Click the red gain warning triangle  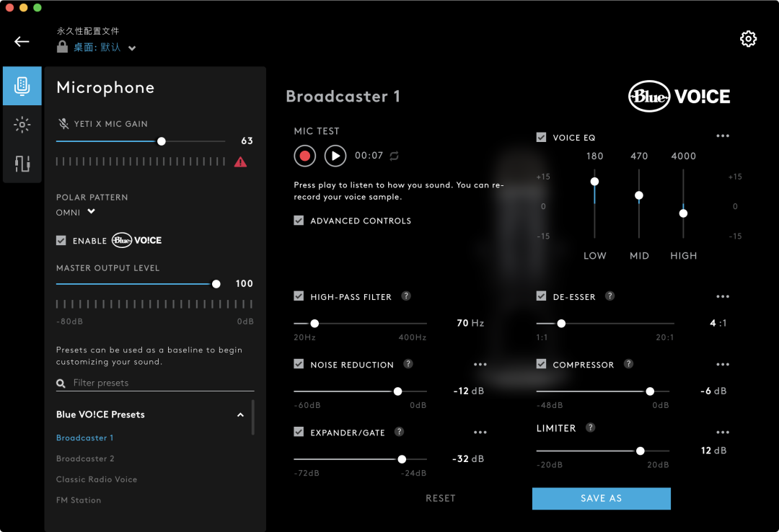(240, 162)
